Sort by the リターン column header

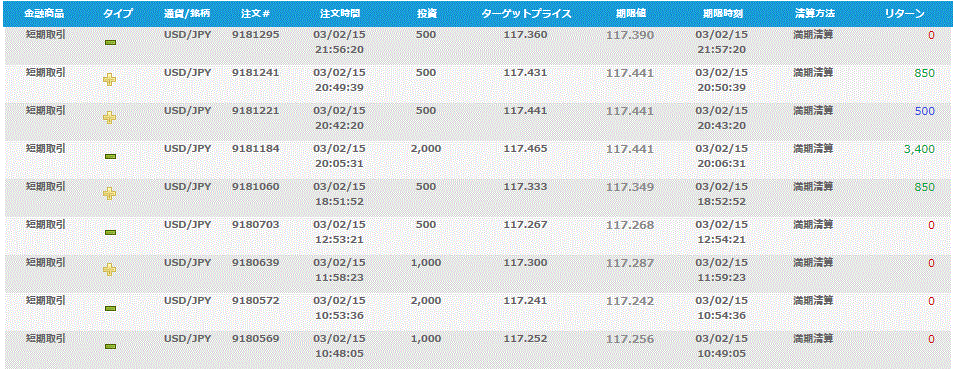(x=905, y=13)
